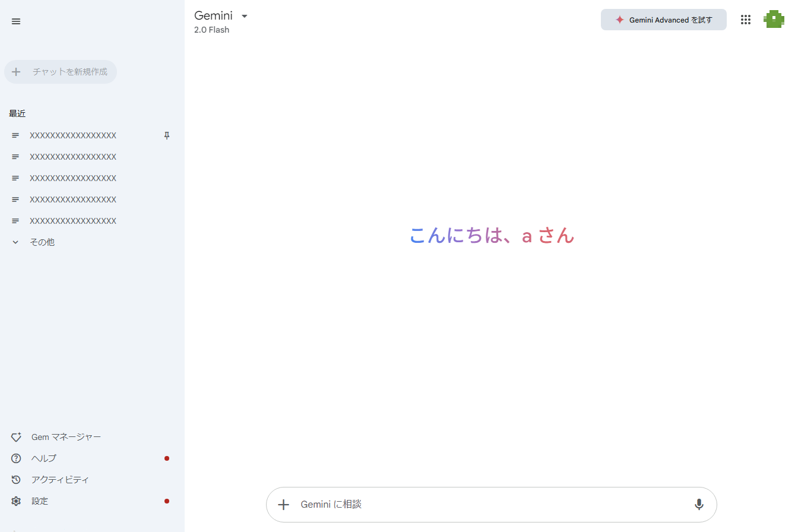Open the third recent chat in the list
The width and height of the screenshot is (798, 532).
(x=73, y=179)
